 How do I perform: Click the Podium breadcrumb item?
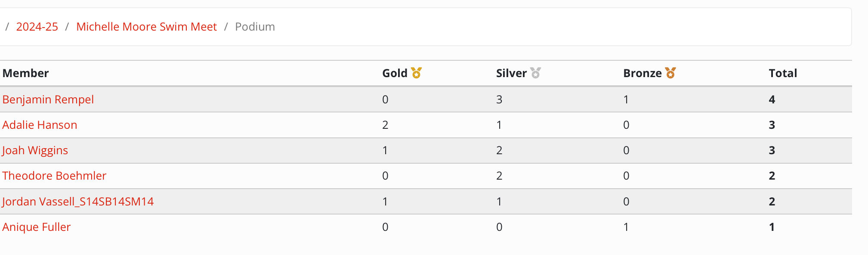(x=255, y=27)
